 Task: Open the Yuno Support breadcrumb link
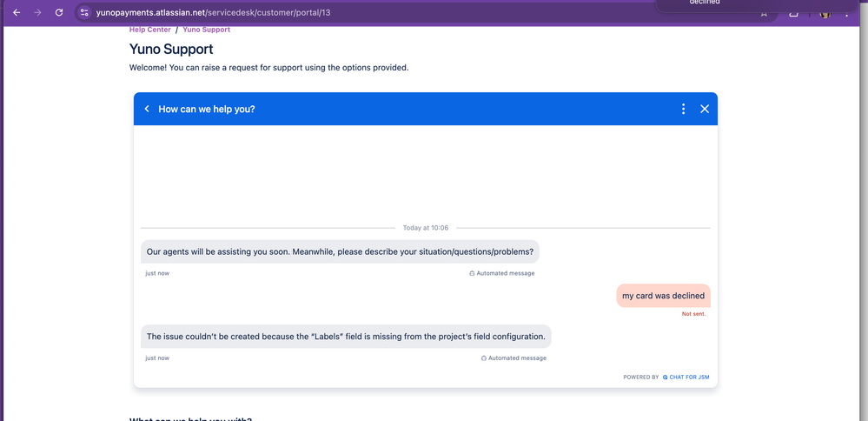pyautogui.click(x=207, y=30)
